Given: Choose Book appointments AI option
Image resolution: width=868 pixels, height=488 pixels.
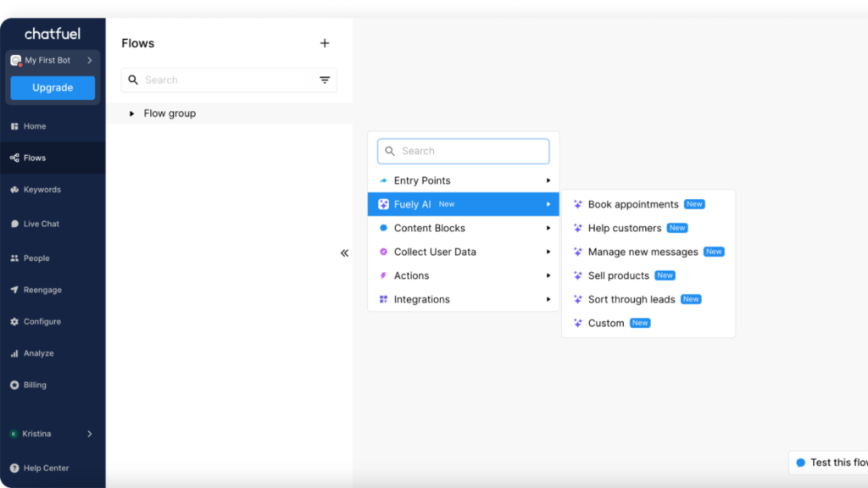Looking at the screenshot, I should (x=648, y=204).
